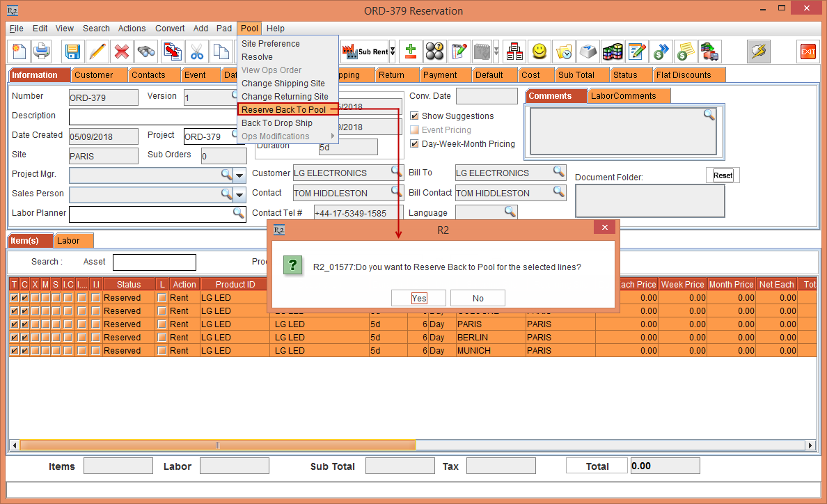827x504 pixels.
Task: Uncheck Day-Week-Month Pricing checkbox
Action: [x=415, y=144]
